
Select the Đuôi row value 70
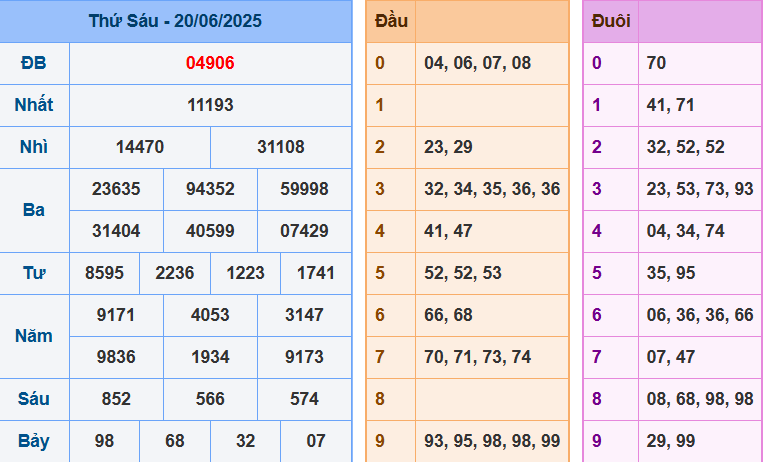click(656, 63)
